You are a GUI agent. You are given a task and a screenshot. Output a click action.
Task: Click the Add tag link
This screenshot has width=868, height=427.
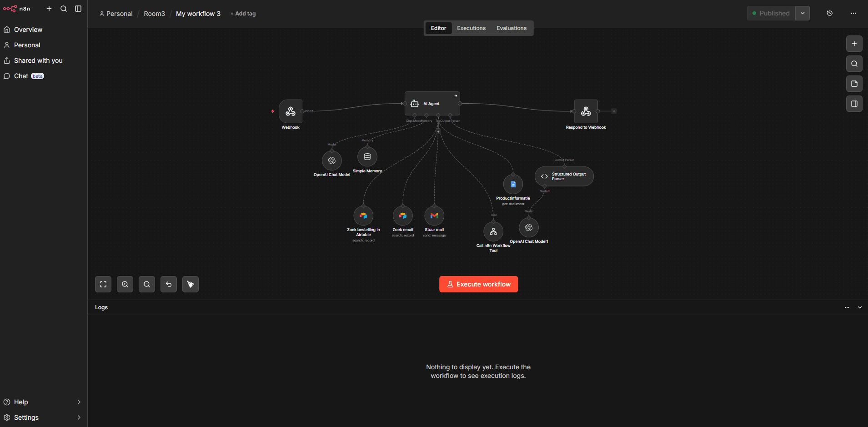(x=243, y=14)
